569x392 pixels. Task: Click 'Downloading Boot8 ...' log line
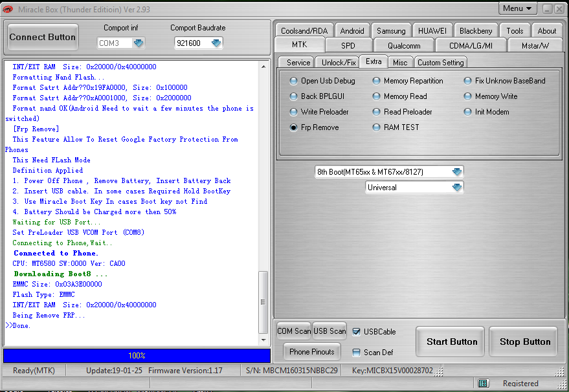coord(61,274)
